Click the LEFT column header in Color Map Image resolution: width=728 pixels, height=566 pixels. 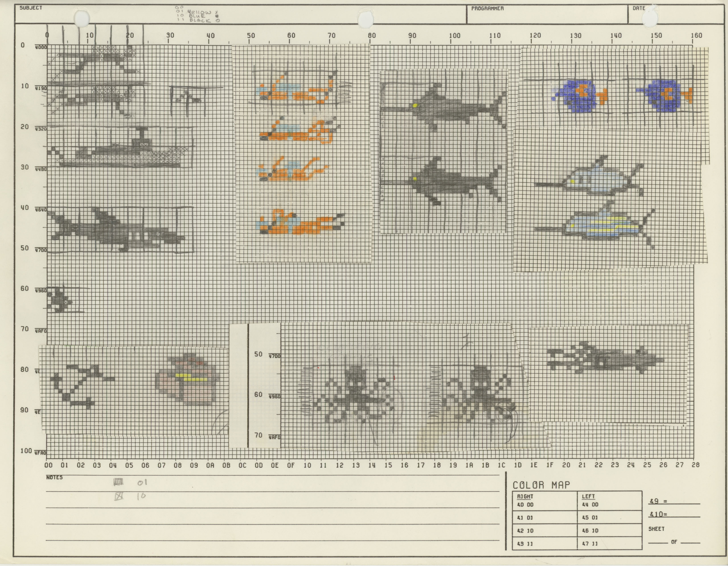[588, 496]
